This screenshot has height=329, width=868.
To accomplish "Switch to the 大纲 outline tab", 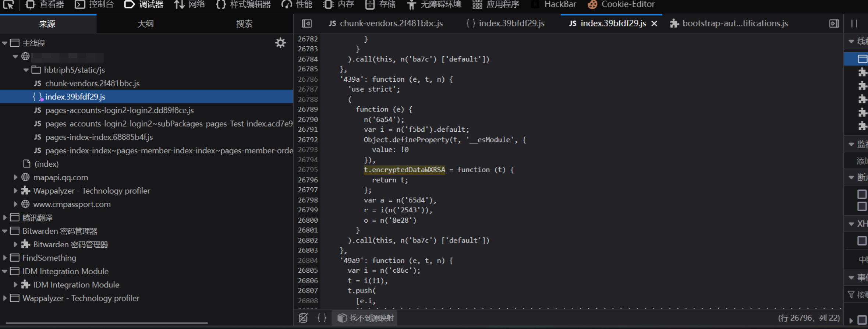I will [146, 24].
